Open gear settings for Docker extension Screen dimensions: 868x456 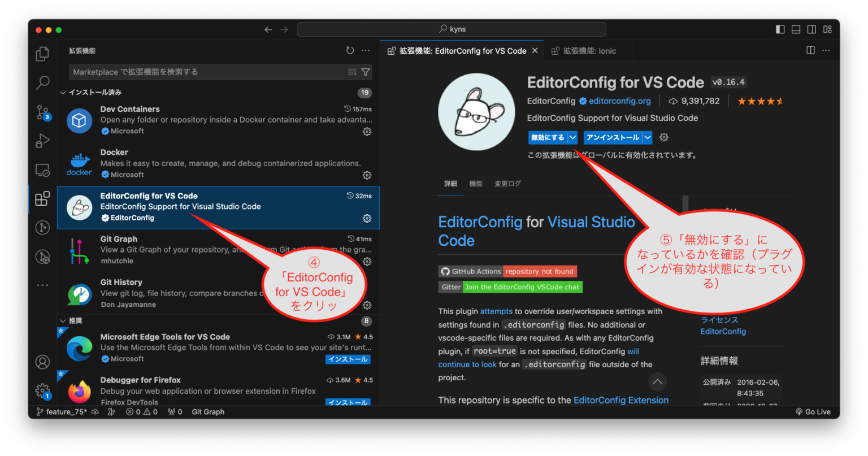point(367,175)
